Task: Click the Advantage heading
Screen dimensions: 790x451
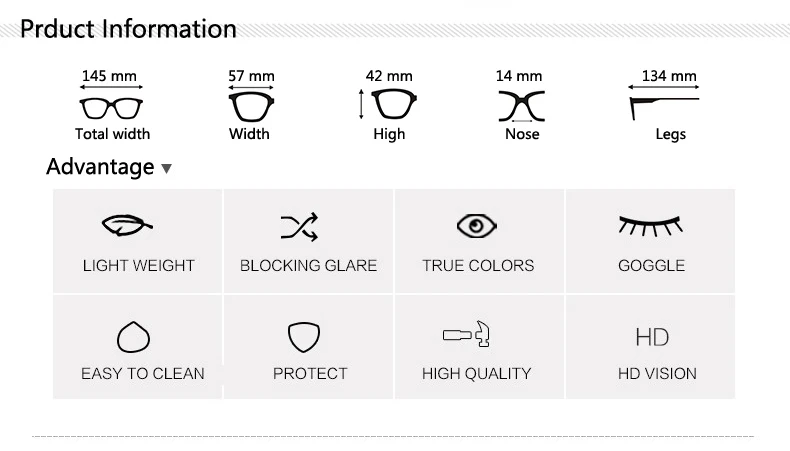Action: tap(100, 167)
